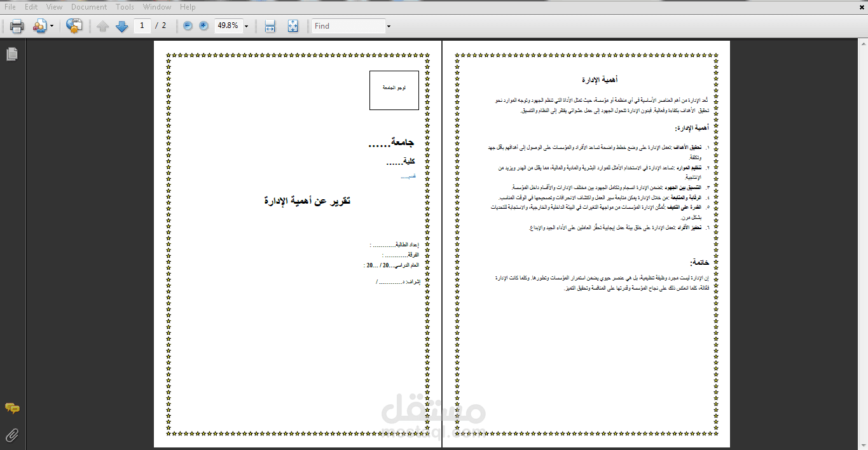The height and width of the screenshot is (450, 868).
Task: Click the 'العام الدراسي' line on cover page
Action: 390,265
